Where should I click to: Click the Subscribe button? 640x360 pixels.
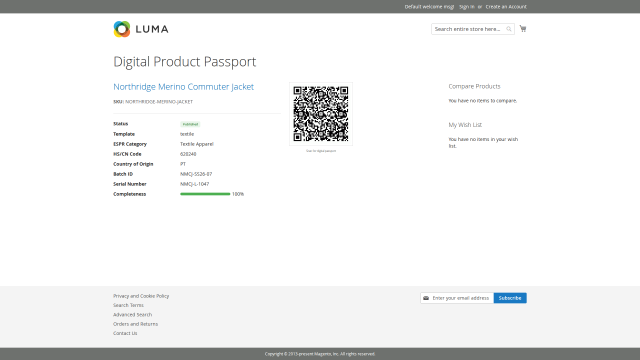click(510, 298)
